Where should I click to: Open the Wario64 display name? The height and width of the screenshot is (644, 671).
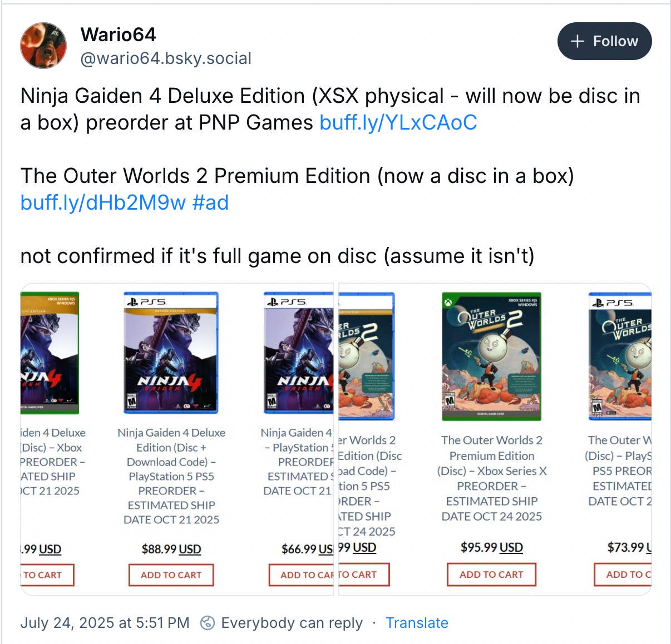click(x=118, y=34)
